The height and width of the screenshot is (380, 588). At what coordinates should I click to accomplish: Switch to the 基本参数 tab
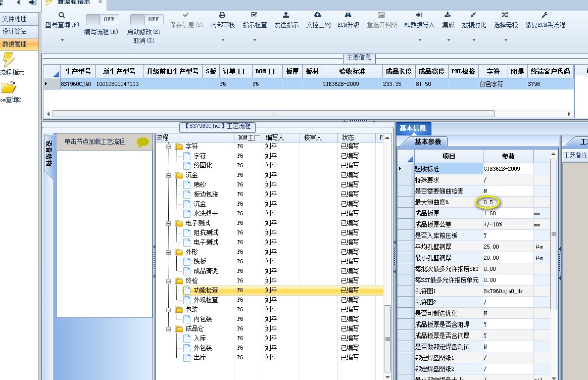tap(428, 142)
